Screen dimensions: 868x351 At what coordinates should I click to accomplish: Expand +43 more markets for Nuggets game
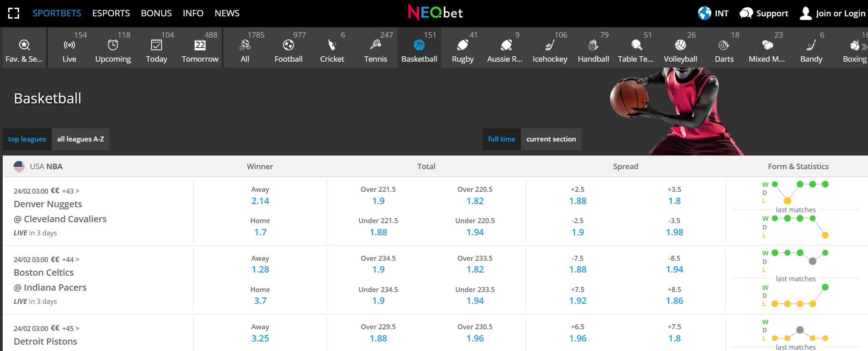tap(70, 191)
